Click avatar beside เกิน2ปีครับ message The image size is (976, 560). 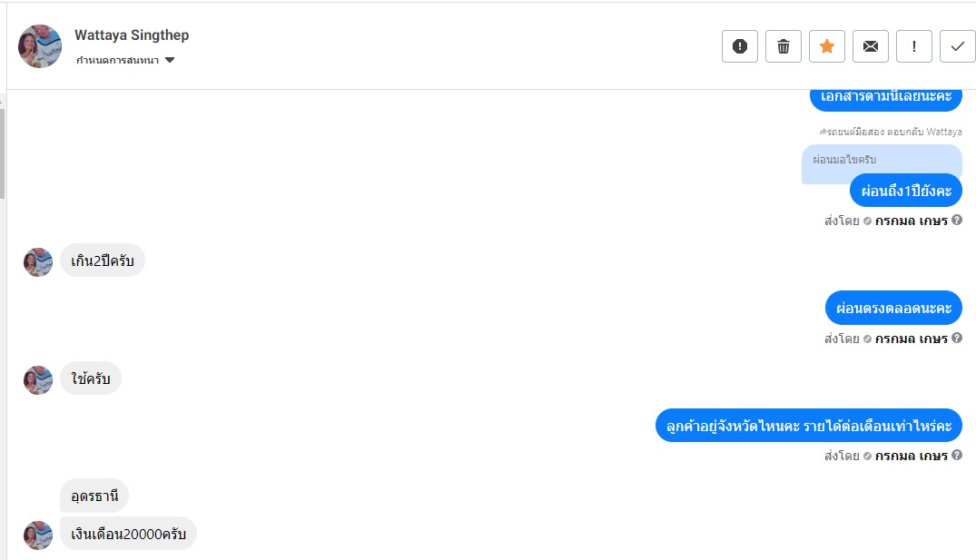coord(38,262)
